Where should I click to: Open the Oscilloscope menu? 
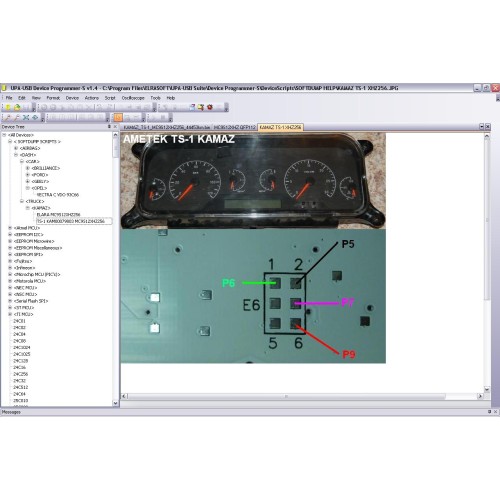(133, 98)
